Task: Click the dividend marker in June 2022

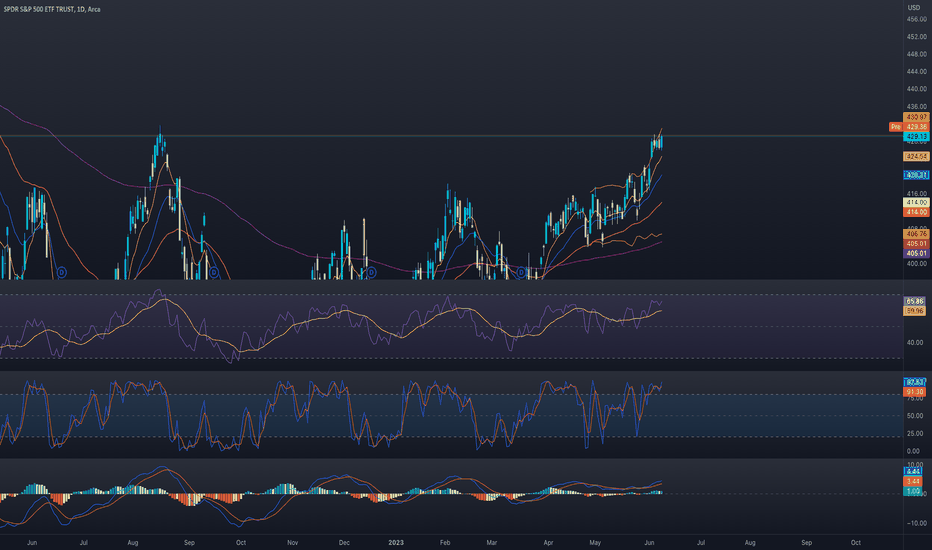Action: coord(62,273)
